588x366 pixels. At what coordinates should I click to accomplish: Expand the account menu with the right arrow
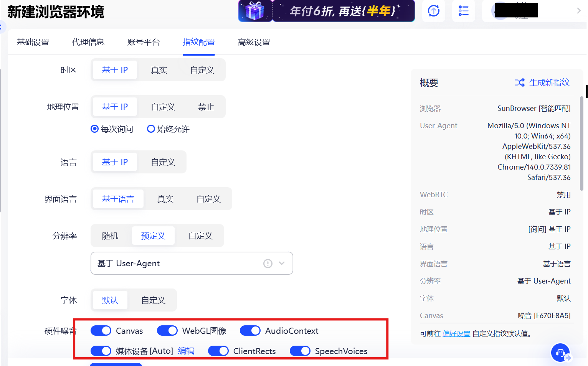point(579,11)
